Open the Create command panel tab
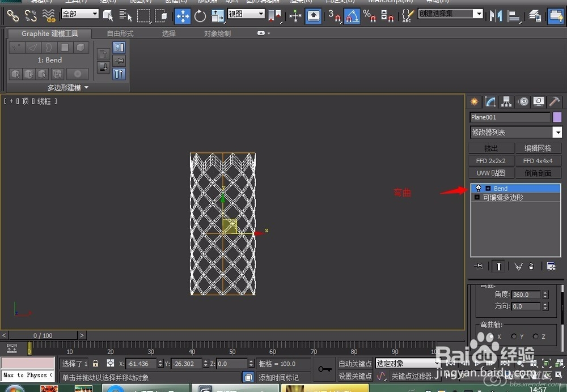Viewport: 567px width, 392px height. [x=474, y=102]
